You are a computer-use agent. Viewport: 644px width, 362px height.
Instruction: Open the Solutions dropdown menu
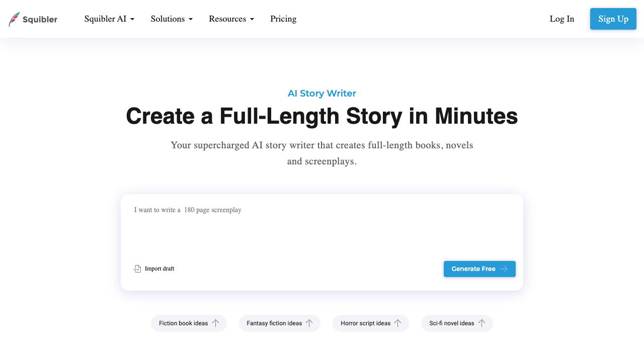tap(172, 19)
